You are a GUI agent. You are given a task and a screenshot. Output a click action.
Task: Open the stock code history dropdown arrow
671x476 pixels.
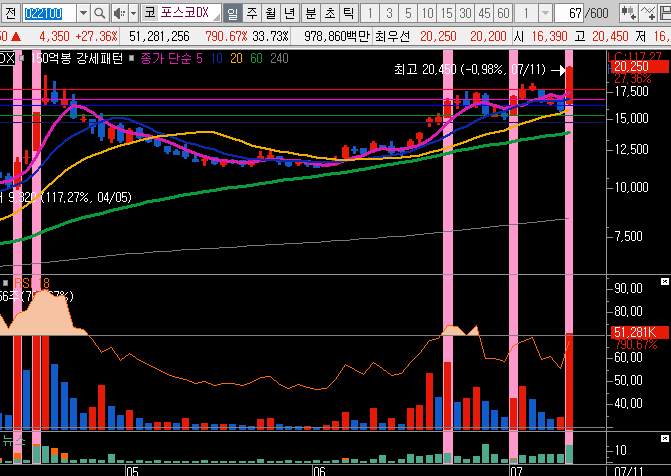[x=83, y=13]
